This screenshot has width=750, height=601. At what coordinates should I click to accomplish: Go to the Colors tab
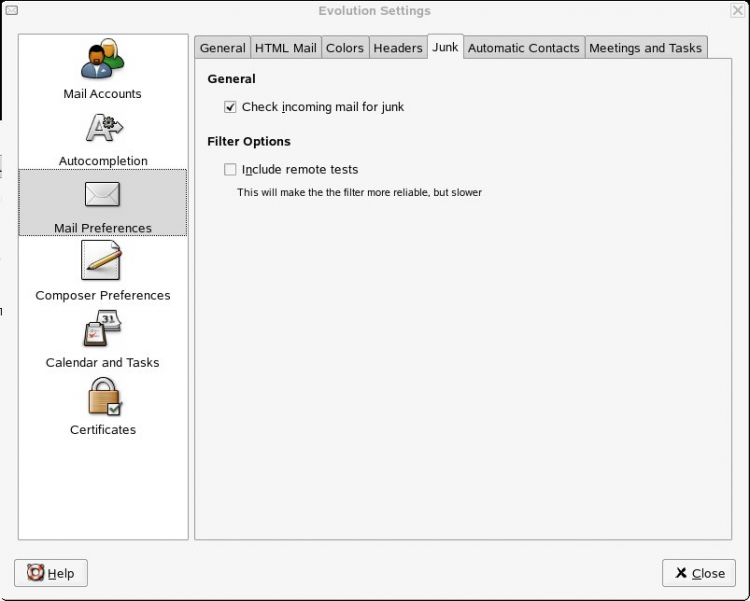(345, 48)
